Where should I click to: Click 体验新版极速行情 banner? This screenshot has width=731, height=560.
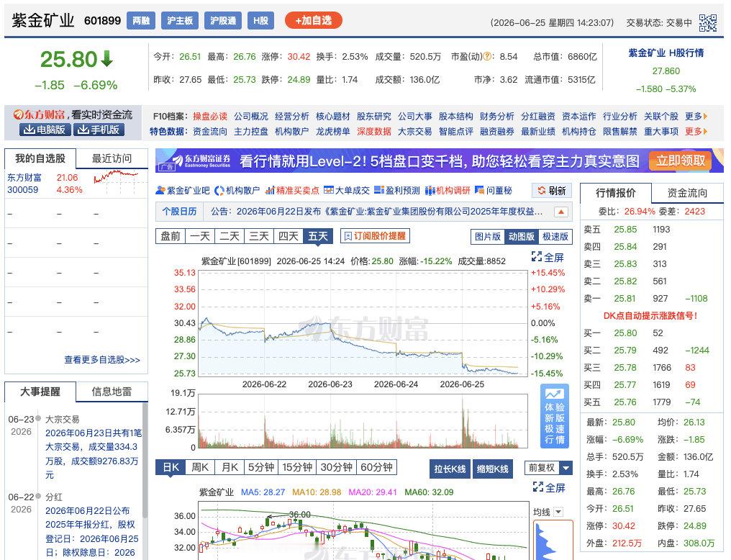[554, 416]
